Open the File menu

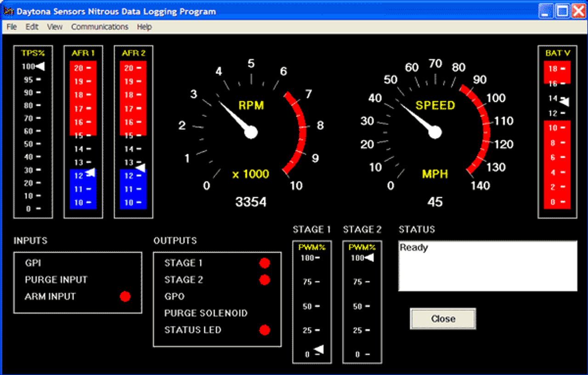tap(11, 27)
